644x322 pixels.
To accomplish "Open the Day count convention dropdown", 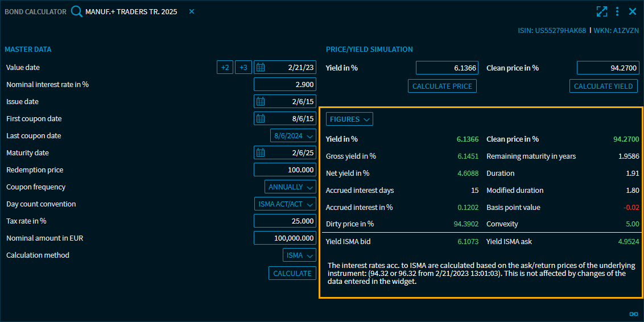I will point(284,204).
